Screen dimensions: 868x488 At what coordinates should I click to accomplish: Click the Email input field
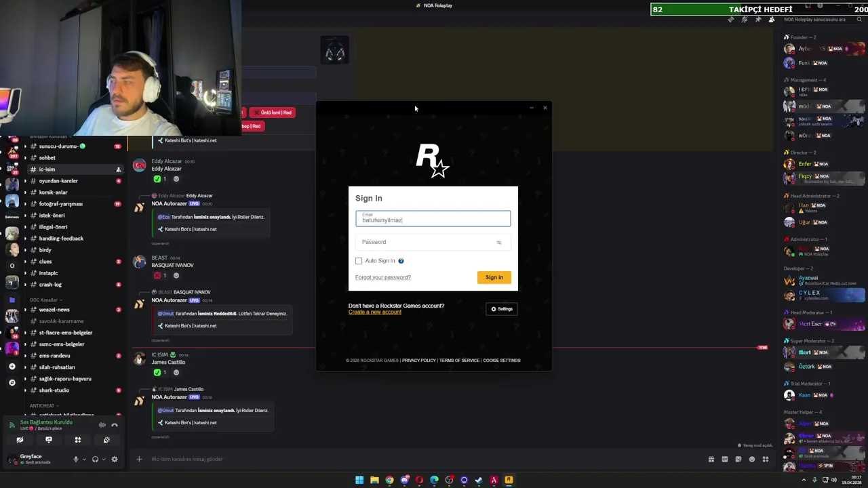[x=433, y=218]
